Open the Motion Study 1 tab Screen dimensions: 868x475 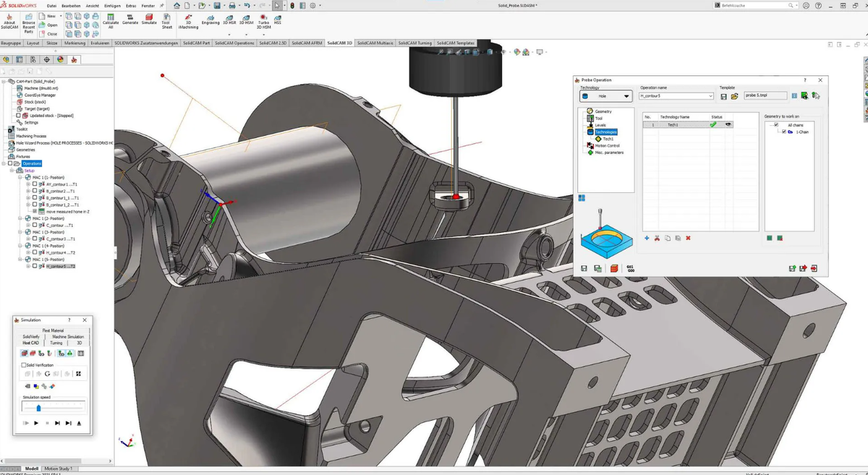[x=59, y=468]
